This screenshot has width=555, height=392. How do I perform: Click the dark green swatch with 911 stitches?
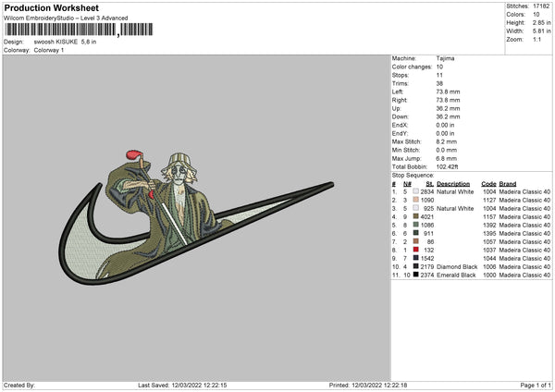pos(415,233)
